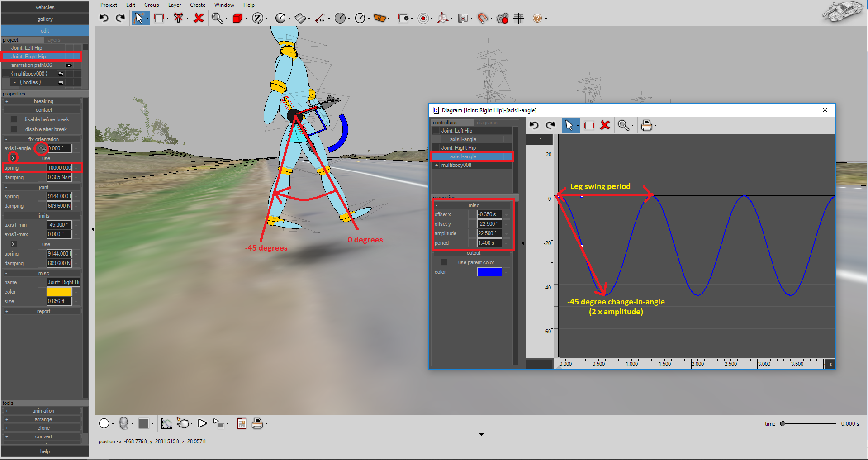Toggle the 'use parent color' checkbox

(x=444, y=262)
